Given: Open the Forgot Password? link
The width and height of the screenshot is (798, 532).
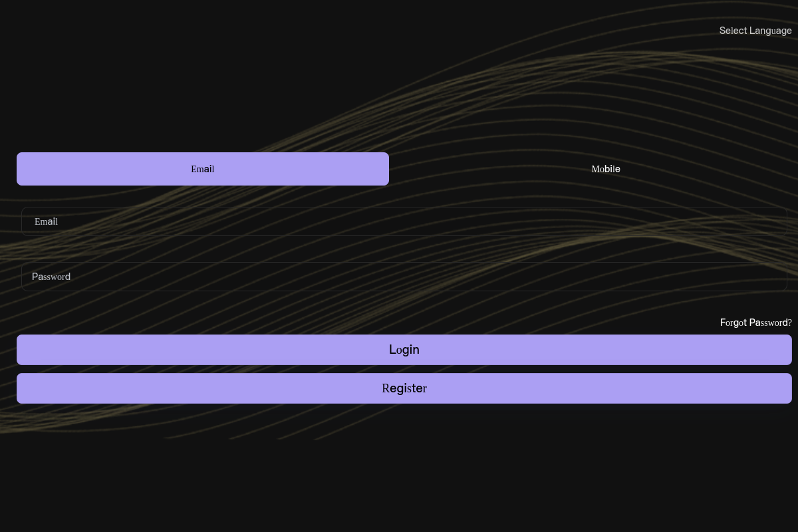Looking at the screenshot, I should 756,323.
